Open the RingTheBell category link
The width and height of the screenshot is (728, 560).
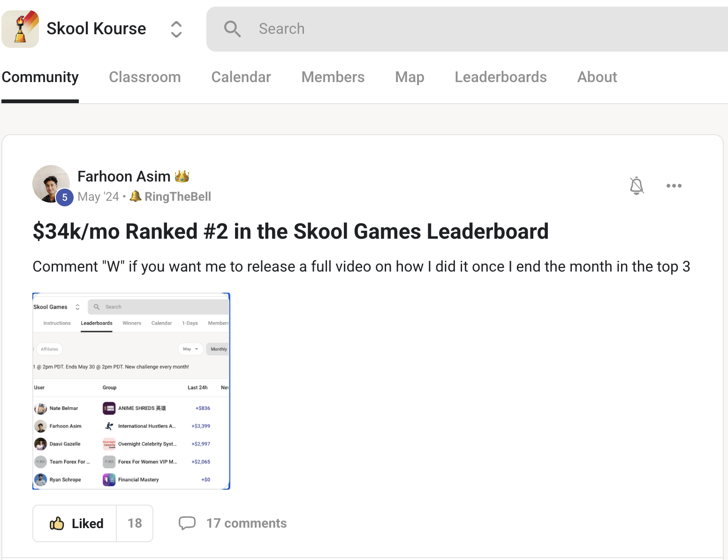coord(171,197)
